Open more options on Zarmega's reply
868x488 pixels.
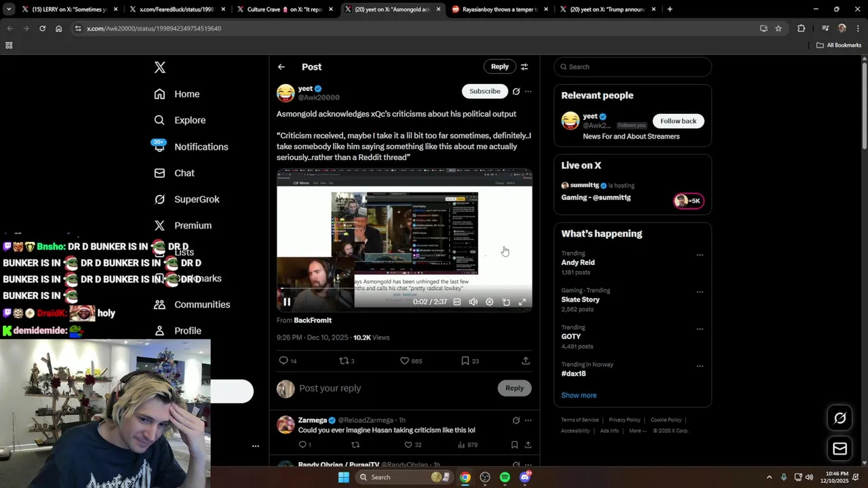528,420
